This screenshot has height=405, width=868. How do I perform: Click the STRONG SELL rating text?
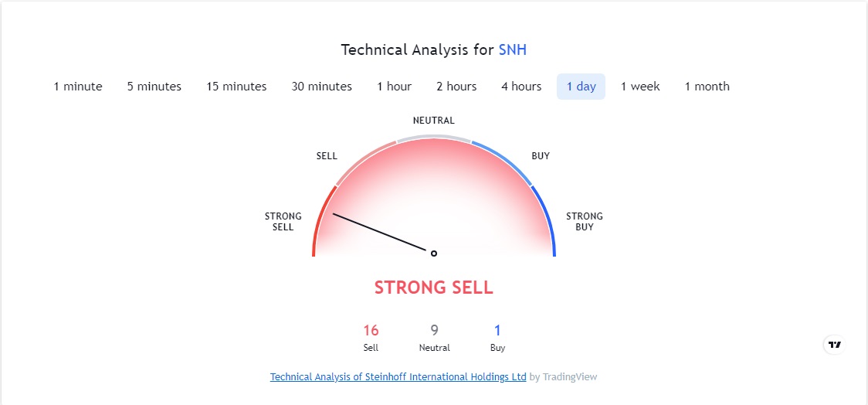pos(433,288)
